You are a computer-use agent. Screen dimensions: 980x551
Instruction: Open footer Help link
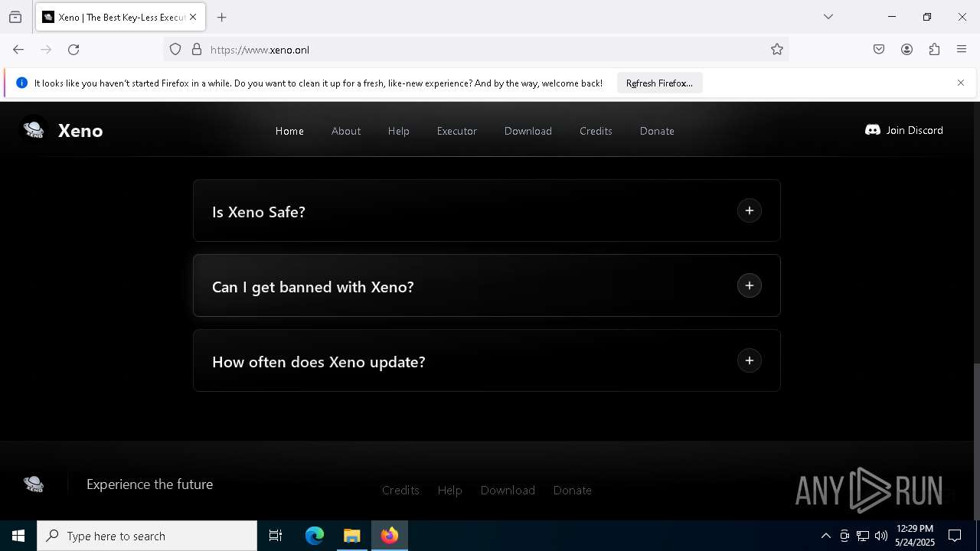point(449,490)
